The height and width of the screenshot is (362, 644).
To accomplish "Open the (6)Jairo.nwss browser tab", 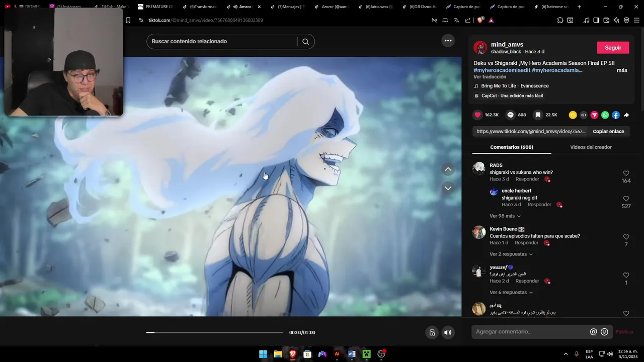I will click(x=375, y=7).
